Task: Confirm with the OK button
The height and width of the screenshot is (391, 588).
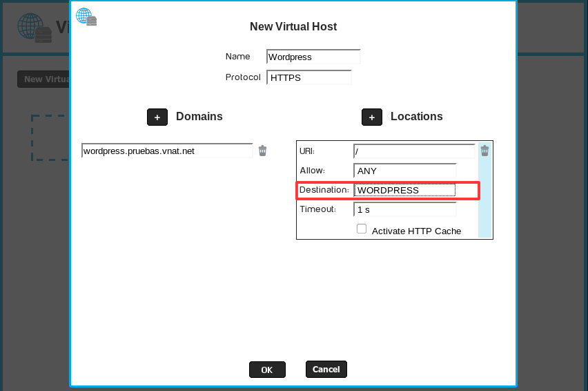Action: click(x=267, y=370)
